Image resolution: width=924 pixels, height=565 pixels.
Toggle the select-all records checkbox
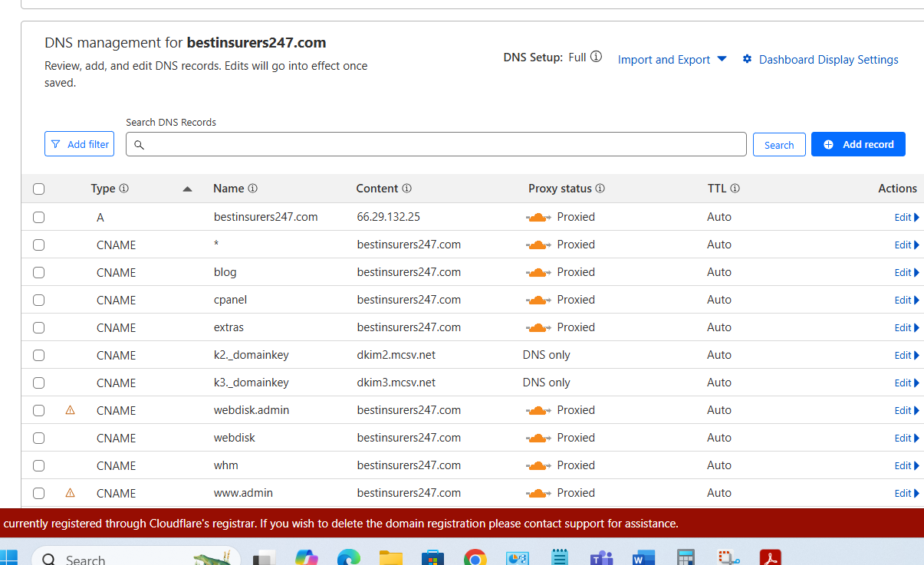tap(39, 189)
